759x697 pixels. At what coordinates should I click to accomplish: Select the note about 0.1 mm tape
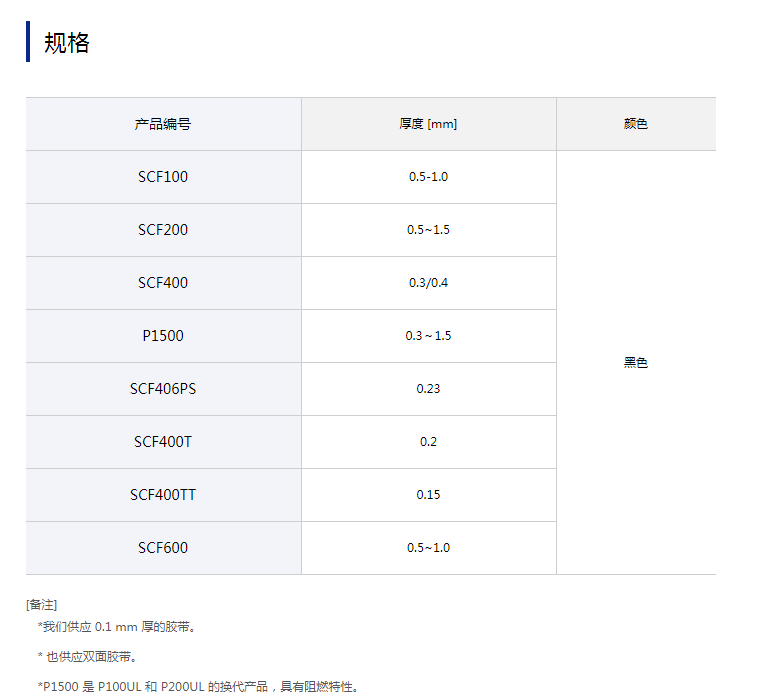tap(117, 627)
